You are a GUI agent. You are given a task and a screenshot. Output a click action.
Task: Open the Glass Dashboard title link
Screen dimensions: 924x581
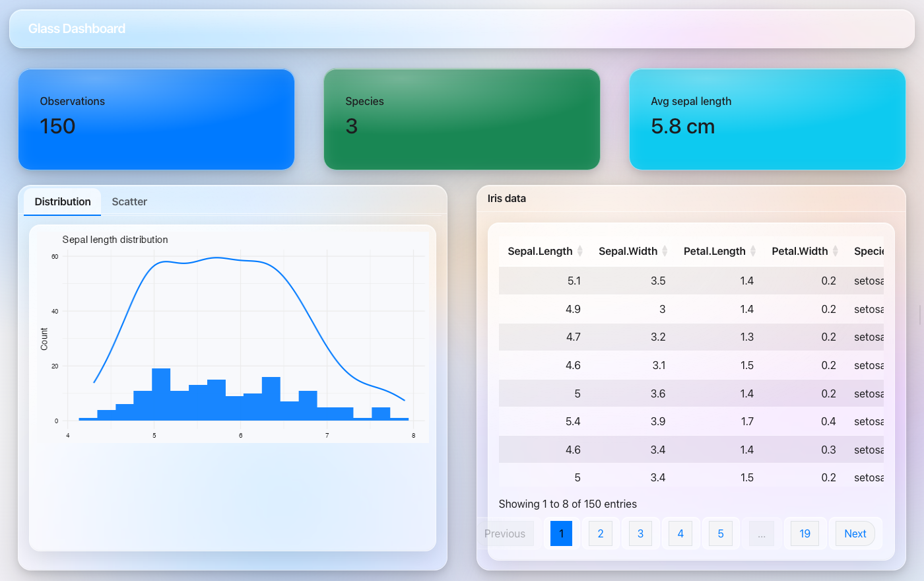tap(77, 28)
